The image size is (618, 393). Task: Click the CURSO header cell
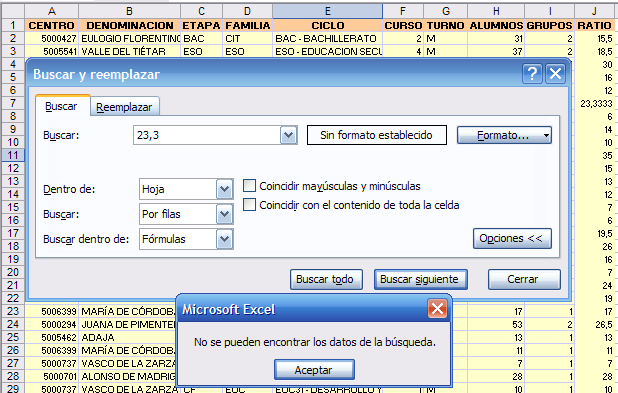click(403, 25)
